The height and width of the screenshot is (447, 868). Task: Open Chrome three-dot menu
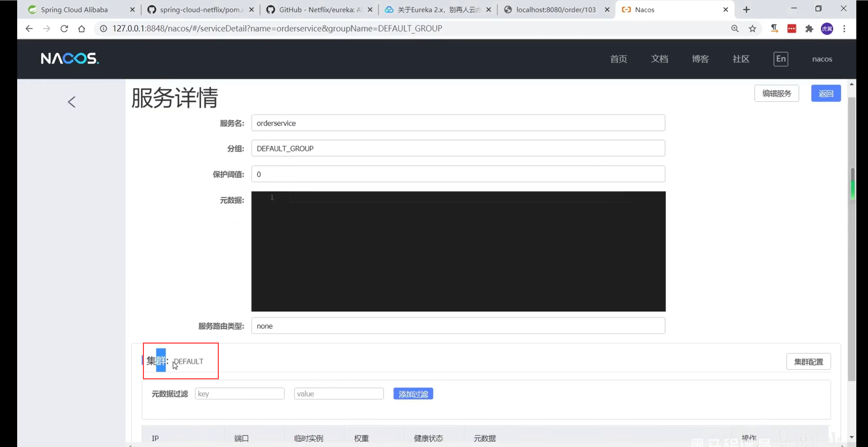tap(844, 29)
